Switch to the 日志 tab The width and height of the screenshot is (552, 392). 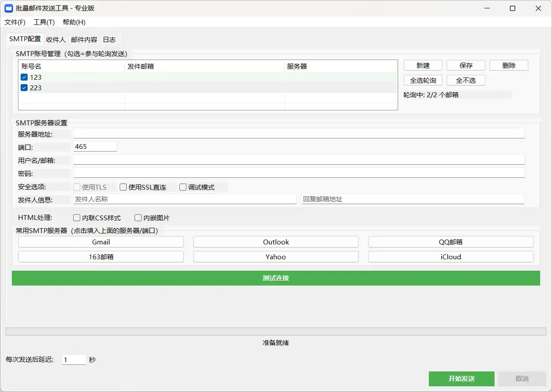coord(109,39)
